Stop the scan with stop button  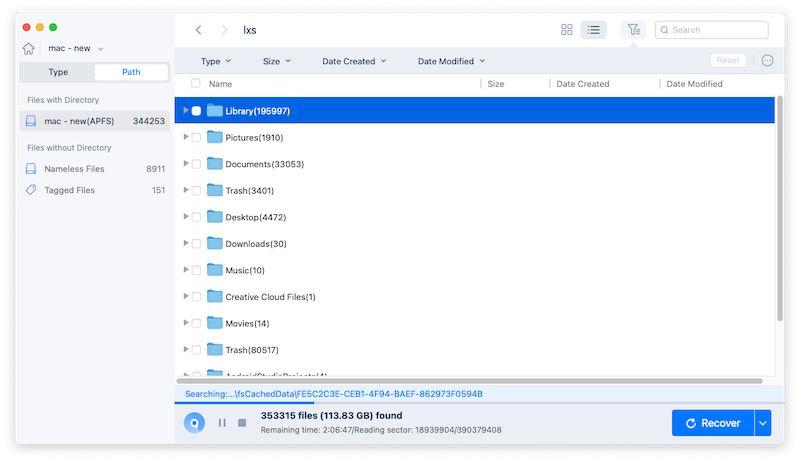coord(242,423)
